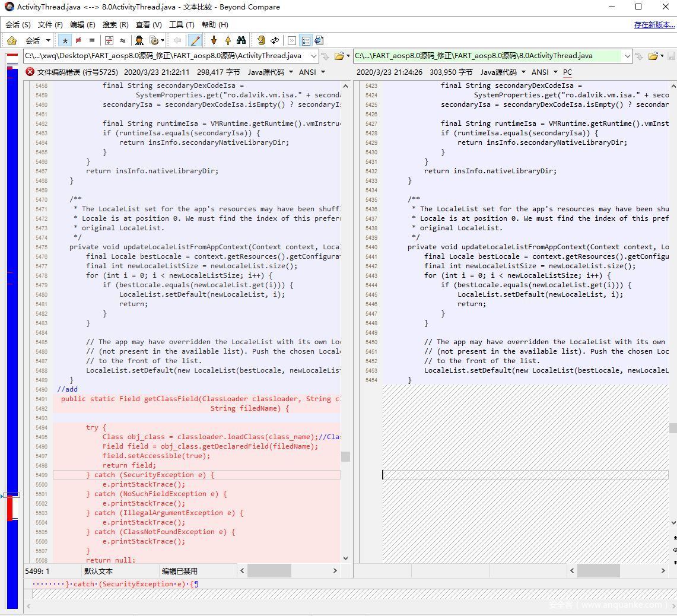677x616 pixels.
Task: Click the Home session icon
Action: click(x=12, y=40)
